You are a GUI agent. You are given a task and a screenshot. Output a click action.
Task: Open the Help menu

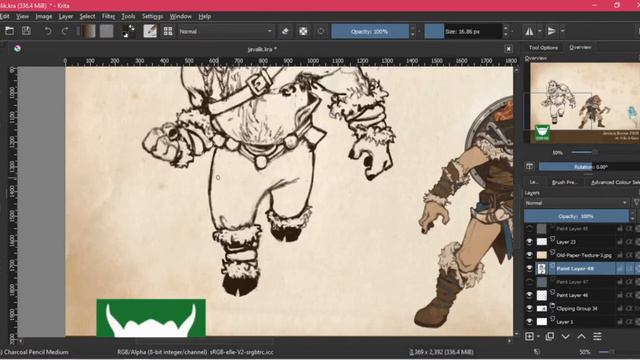pos(204,16)
